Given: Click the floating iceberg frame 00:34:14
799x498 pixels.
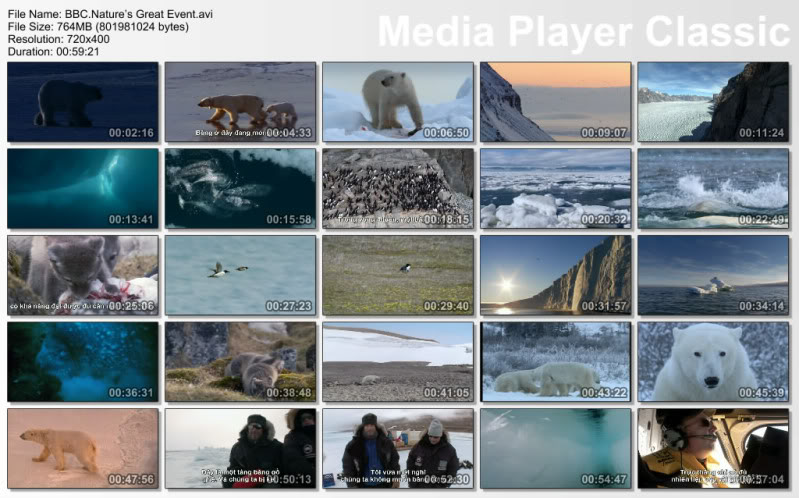Looking at the screenshot, I should point(713,275).
